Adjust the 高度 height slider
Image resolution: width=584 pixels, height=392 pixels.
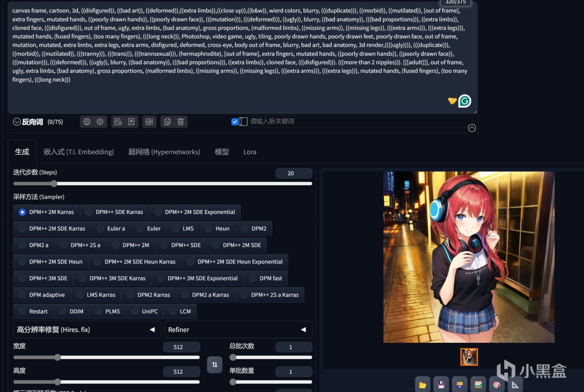pos(106,382)
